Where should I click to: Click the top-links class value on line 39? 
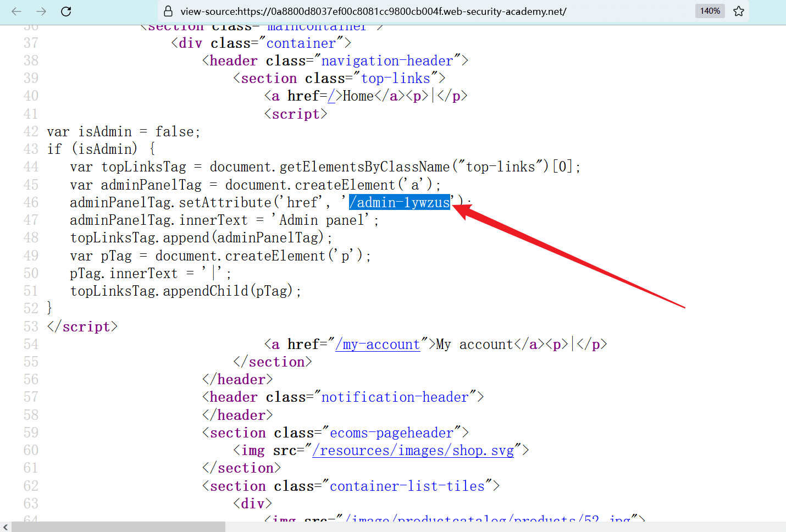pos(395,79)
